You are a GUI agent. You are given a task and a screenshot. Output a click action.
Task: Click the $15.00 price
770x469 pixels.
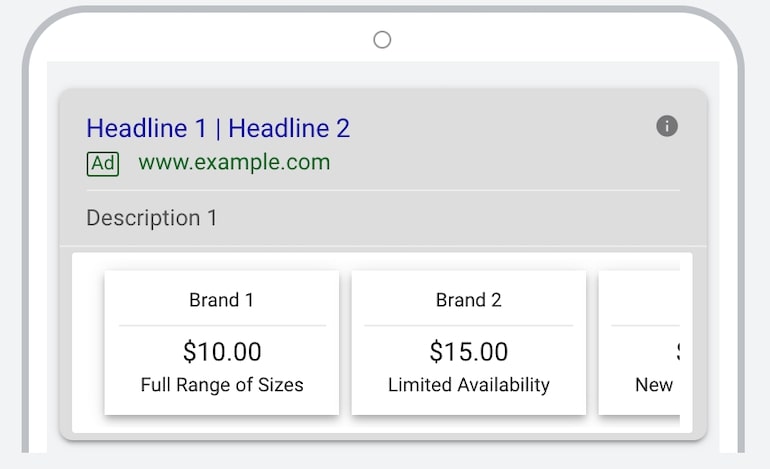coord(468,352)
